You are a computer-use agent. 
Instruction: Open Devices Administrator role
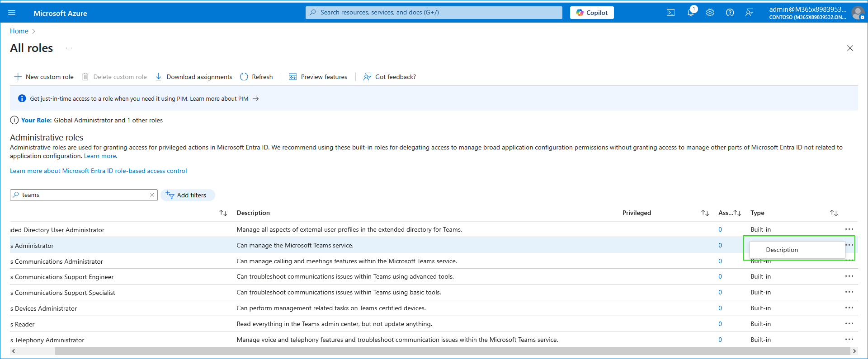coord(43,308)
